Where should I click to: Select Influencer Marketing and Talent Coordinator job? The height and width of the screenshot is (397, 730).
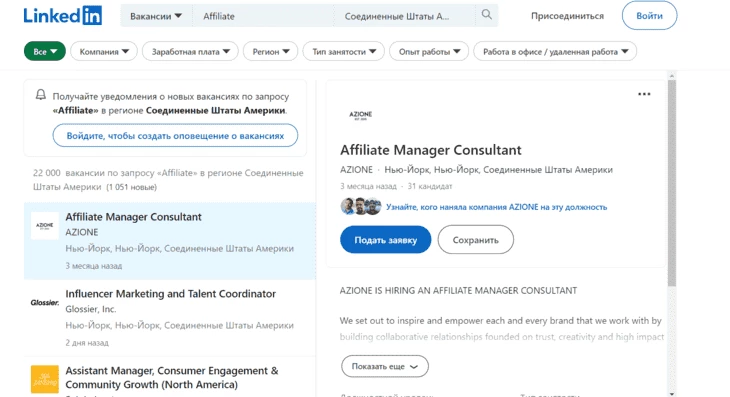click(169, 318)
